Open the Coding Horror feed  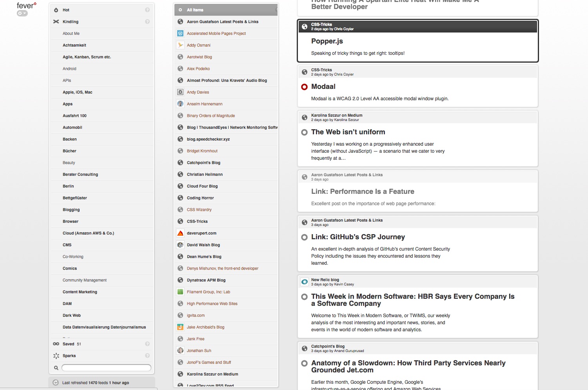pos(226,198)
